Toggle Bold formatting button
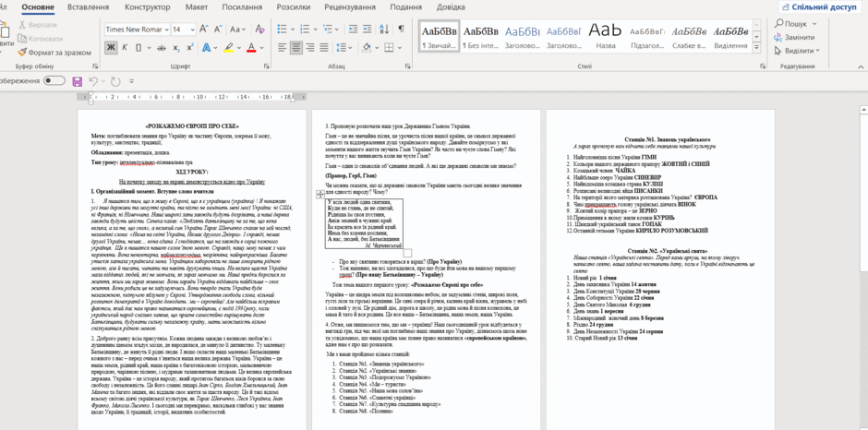The image size is (868, 430). point(111,48)
